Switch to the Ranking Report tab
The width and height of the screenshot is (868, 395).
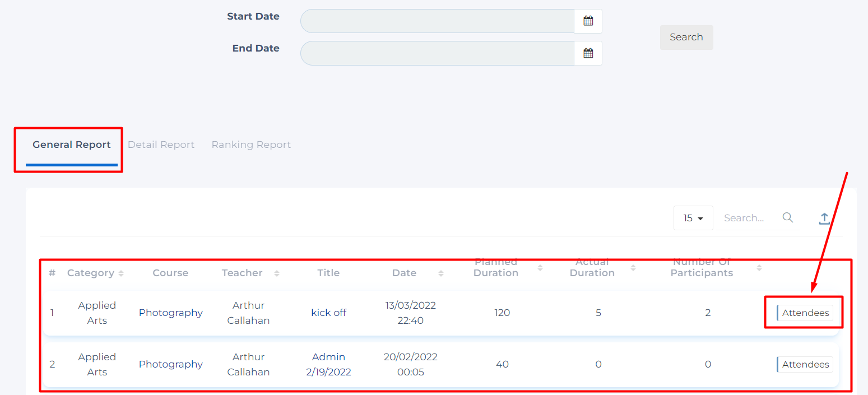251,145
